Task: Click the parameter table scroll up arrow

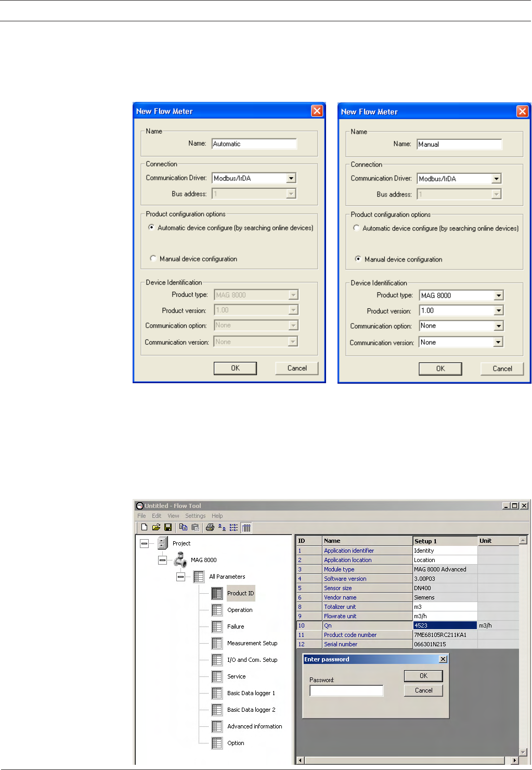Action: [x=523, y=541]
